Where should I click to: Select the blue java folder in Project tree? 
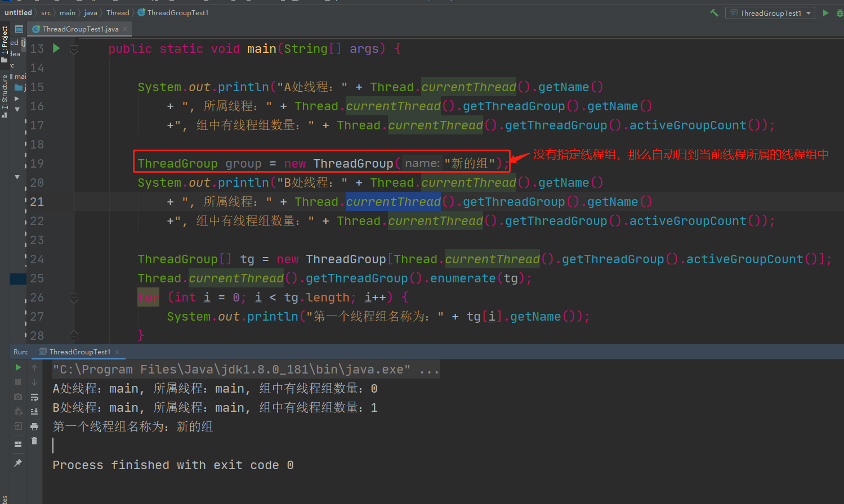pos(19,87)
